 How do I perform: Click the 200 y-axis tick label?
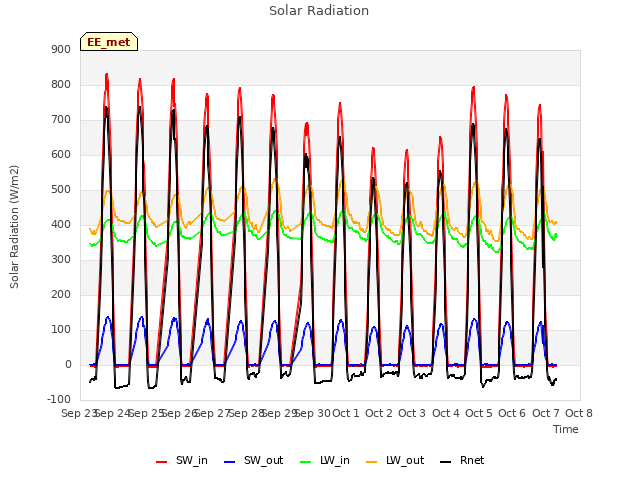61,295
